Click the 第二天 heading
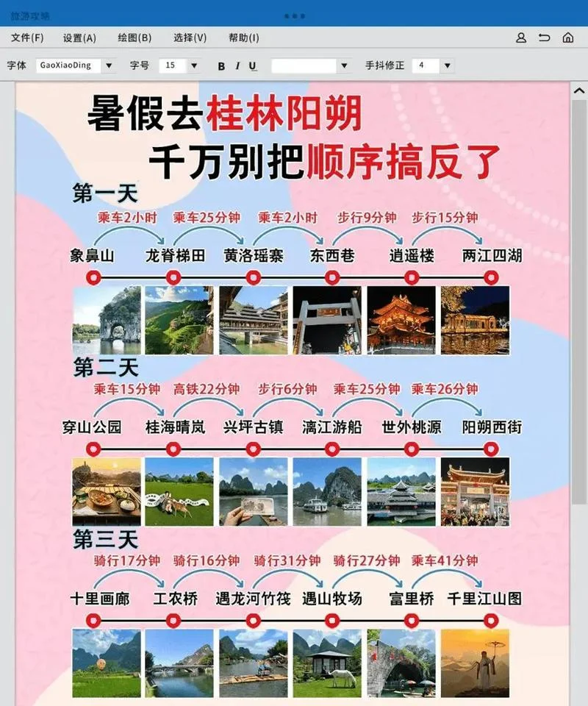 tap(105, 368)
